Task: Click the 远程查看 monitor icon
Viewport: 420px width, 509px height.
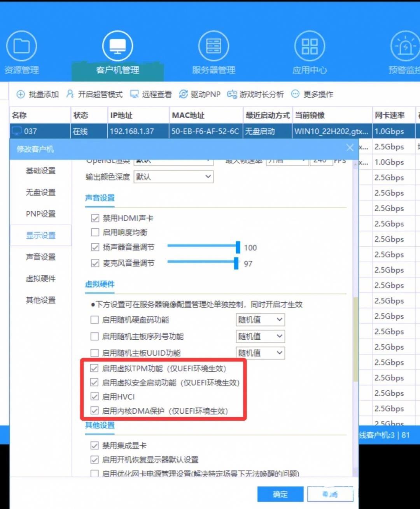Action: (x=135, y=94)
